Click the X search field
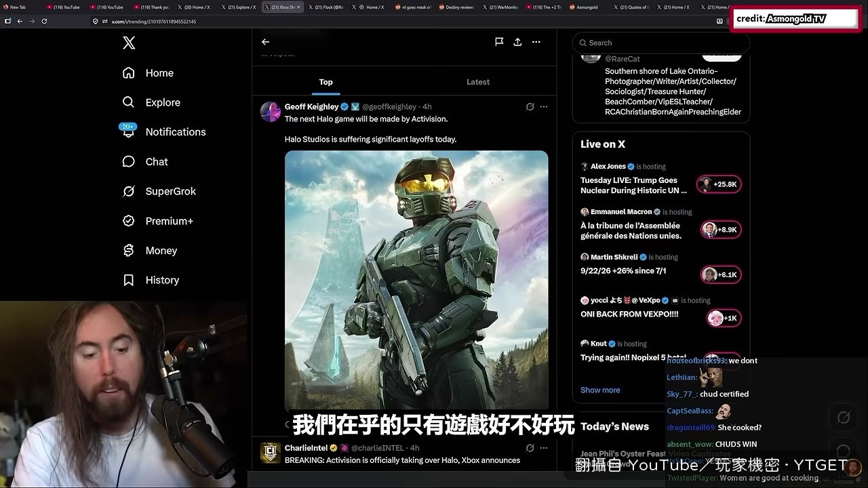868x488 pixels. point(661,43)
